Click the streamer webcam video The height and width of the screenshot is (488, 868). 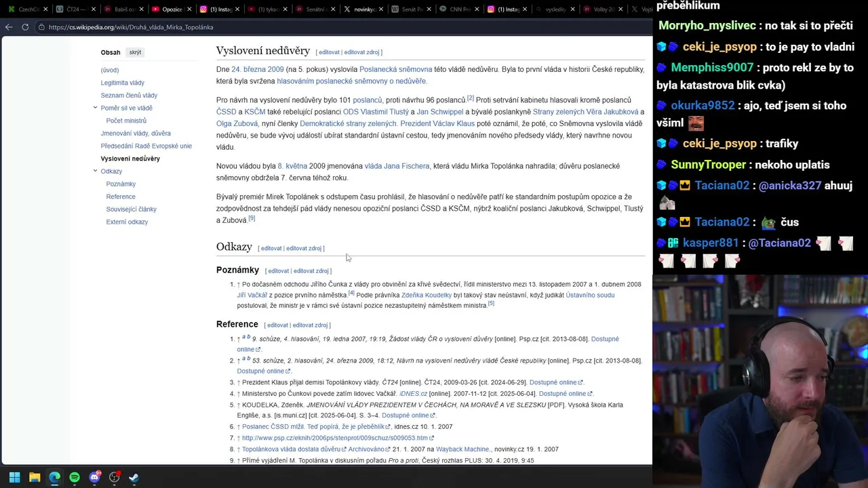[760, 381]
